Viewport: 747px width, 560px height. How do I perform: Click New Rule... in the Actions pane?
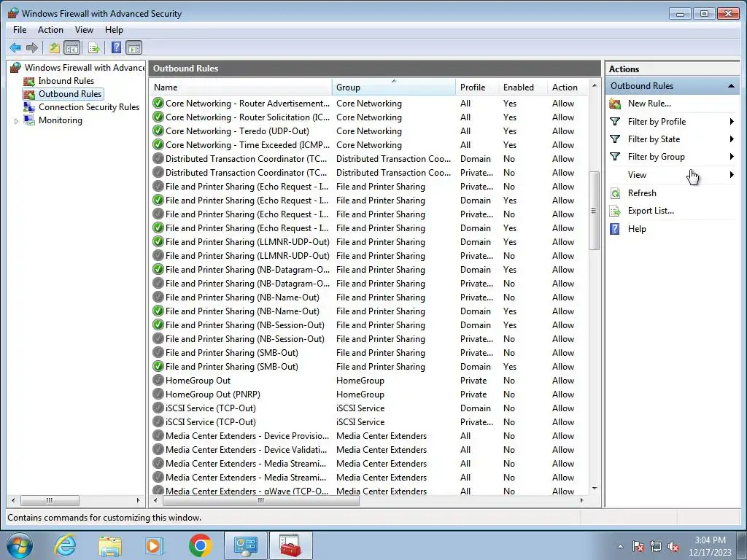(x=649, y=104)
